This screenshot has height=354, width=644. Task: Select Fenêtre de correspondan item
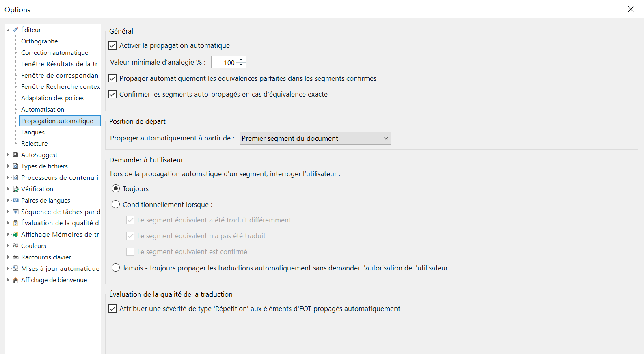coord(60,75)
